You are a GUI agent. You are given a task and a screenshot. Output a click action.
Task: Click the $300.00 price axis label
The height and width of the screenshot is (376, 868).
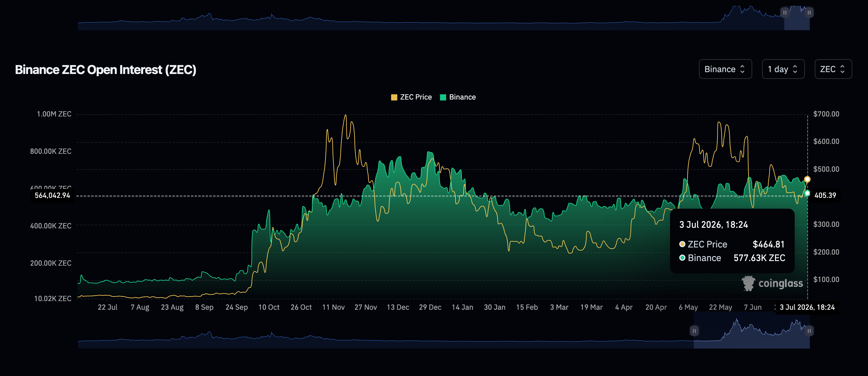tap(826, 224)
